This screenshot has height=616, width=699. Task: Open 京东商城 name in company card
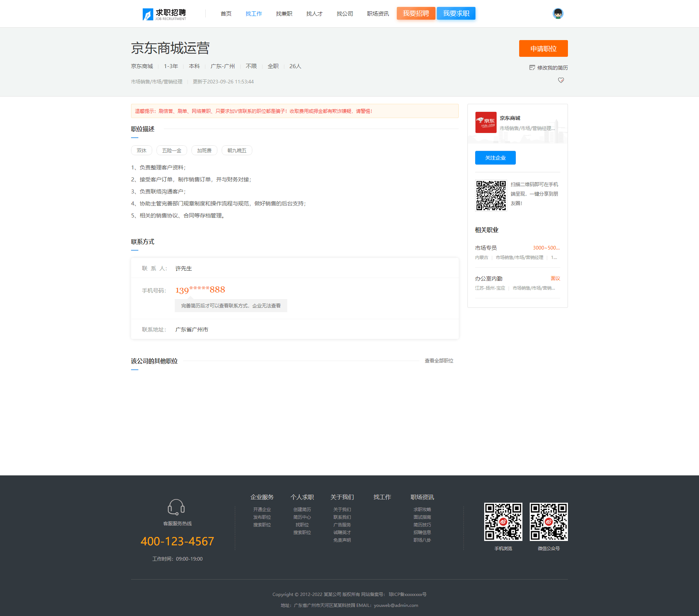click(510, 118)
